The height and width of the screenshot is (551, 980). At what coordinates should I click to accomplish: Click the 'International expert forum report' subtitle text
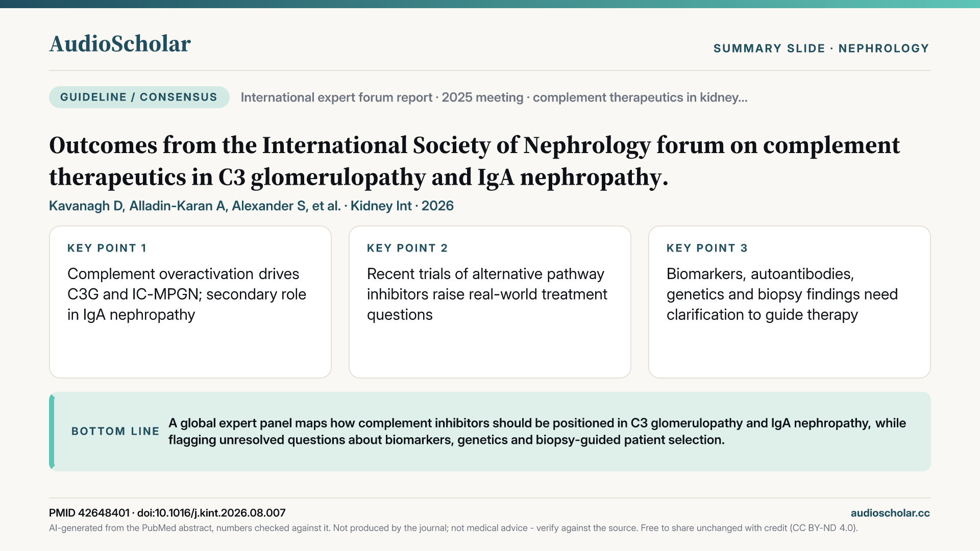pyautogui.click(x=494, y=97)
